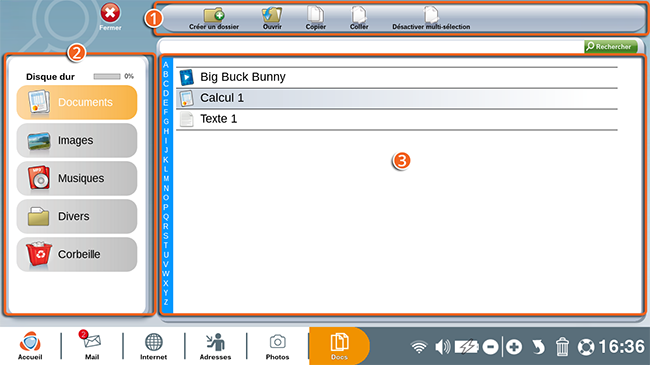
Task: Open the selected file with Ouvrir
Action: pos(272,19)
